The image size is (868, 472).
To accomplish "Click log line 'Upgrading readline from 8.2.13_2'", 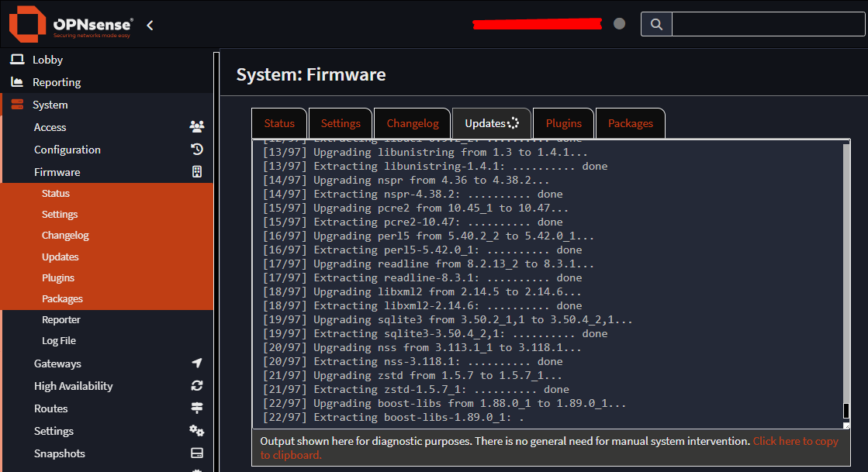I will point(428,264).
